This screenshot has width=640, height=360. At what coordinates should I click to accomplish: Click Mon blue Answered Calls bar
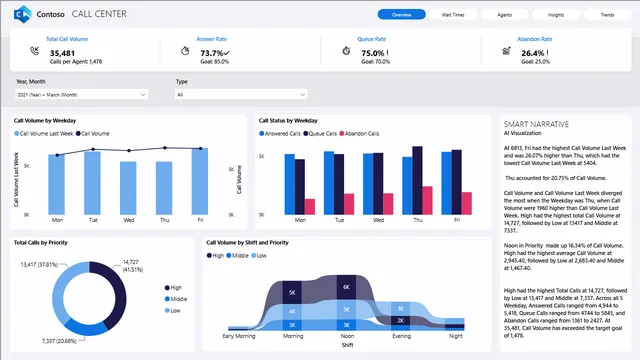click(x=290, y=184)
